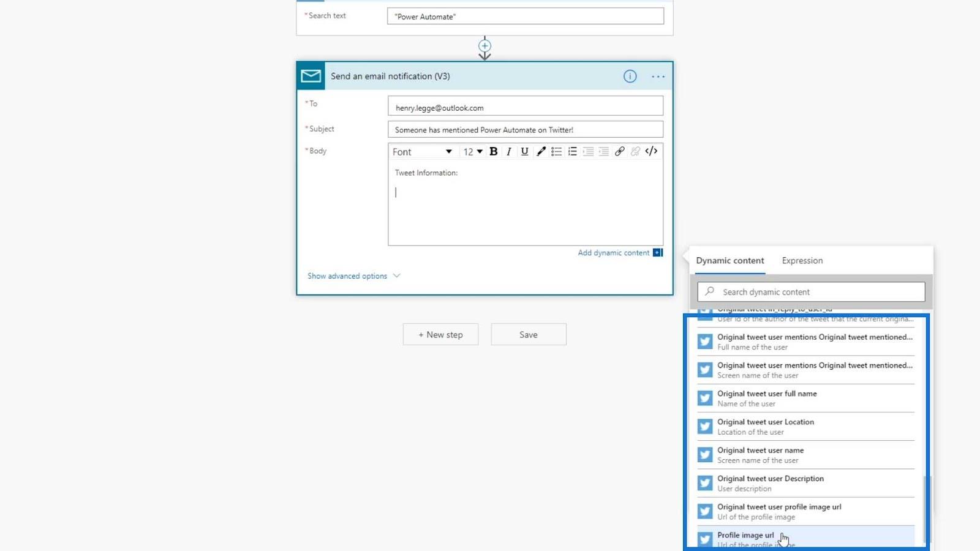This screenshot has width=980, height=551.
Task: Open the font color picker
Action: pos(540,152)
